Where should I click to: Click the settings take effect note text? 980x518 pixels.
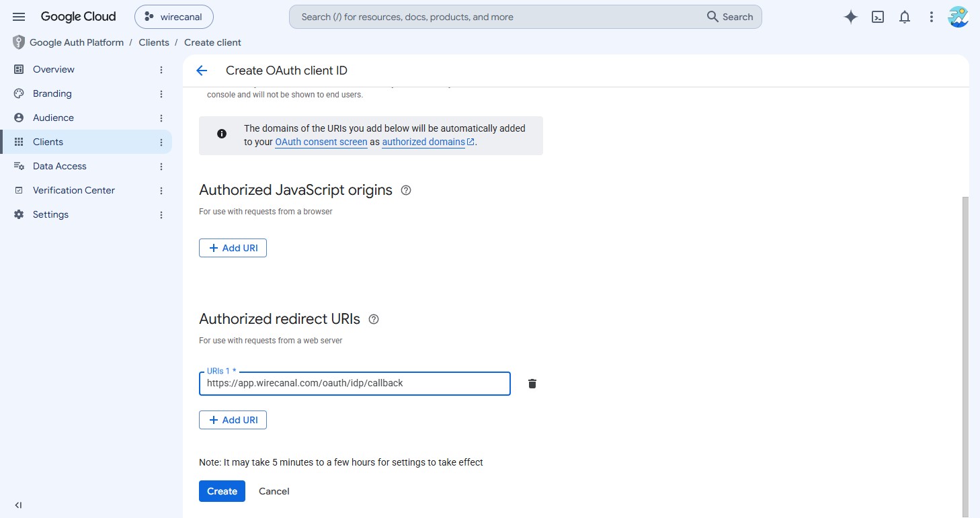(x=341, y=462)
